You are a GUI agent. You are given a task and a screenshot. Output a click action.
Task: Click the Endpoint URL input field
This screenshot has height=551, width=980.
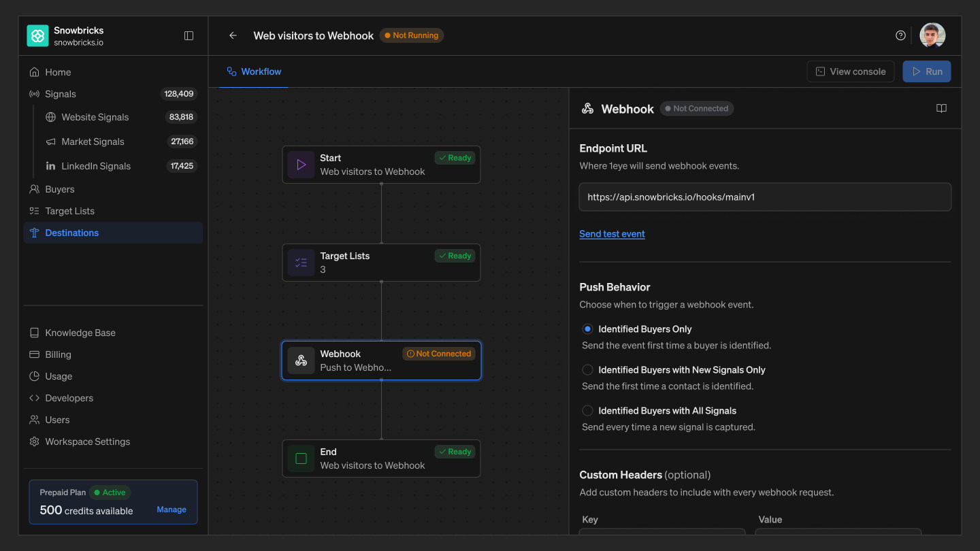tap(765, 197)
